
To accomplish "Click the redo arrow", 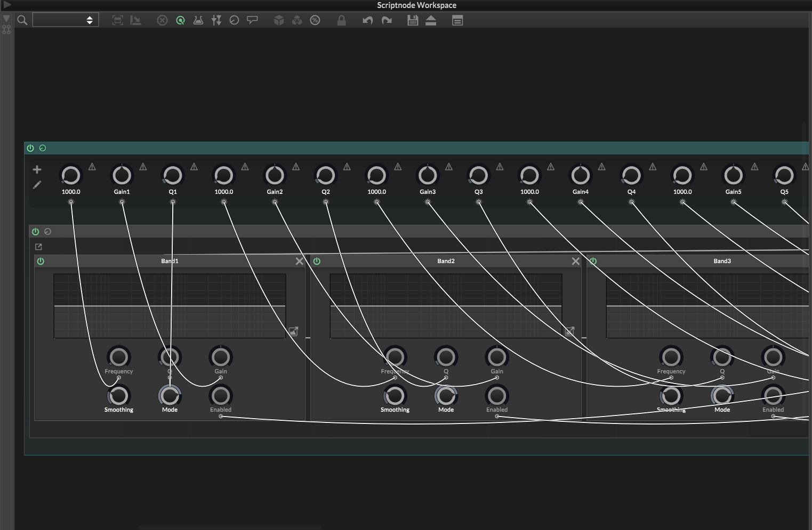I will pos(387,20).
